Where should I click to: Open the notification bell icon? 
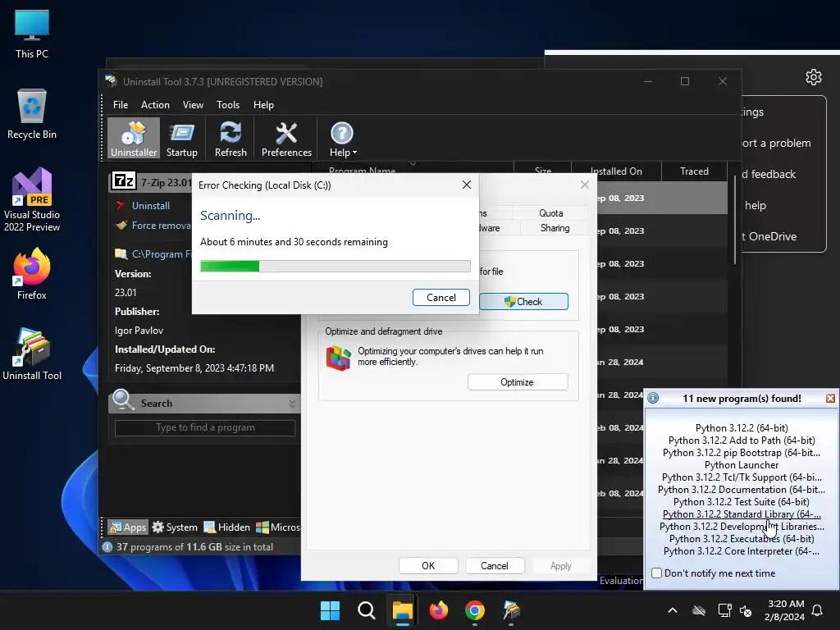pyautogui.click(x=818, y=610)
